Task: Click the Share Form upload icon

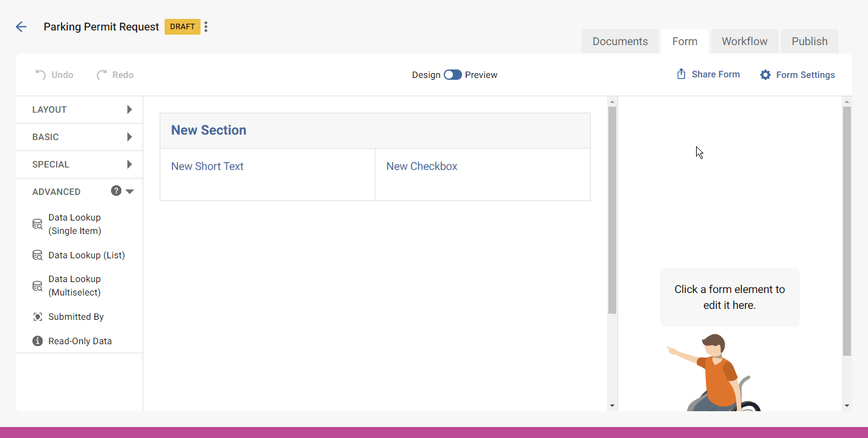Action: [x=681, y=74]
